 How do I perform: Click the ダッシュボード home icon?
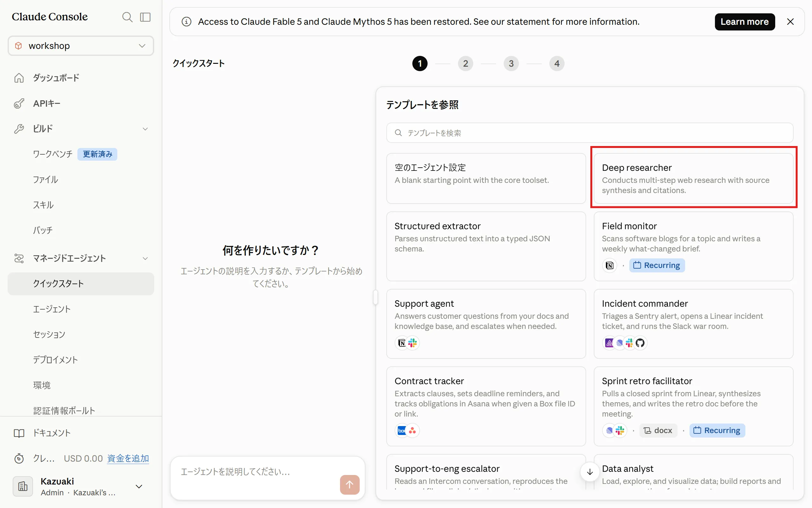tap(19, 78)
